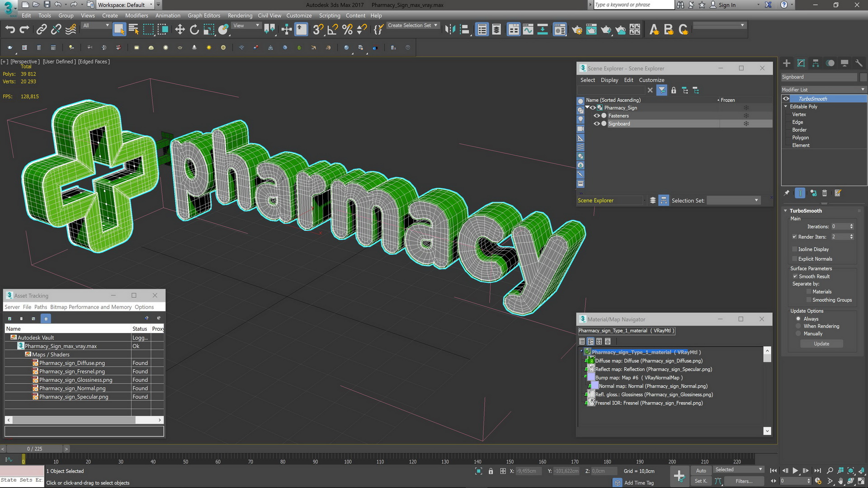This screenshot has height=488, width=868.
Task: Choose Select and Rotate tool
Action: [x=194, y=30]
